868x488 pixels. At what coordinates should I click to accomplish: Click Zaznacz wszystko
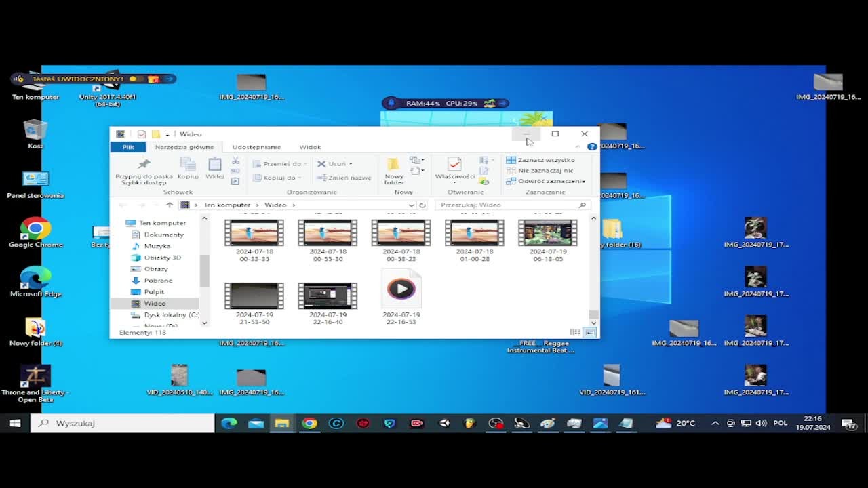[x=540, y=161]
